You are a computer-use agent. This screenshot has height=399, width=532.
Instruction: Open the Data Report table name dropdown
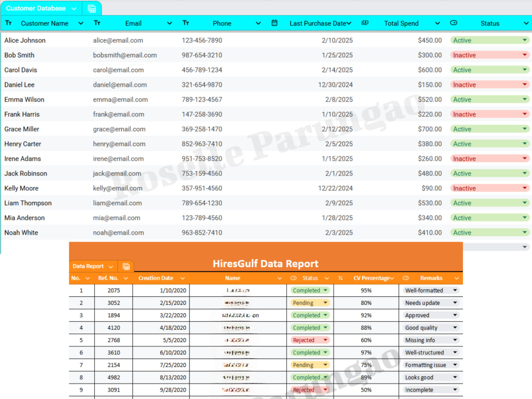point(111,267)
